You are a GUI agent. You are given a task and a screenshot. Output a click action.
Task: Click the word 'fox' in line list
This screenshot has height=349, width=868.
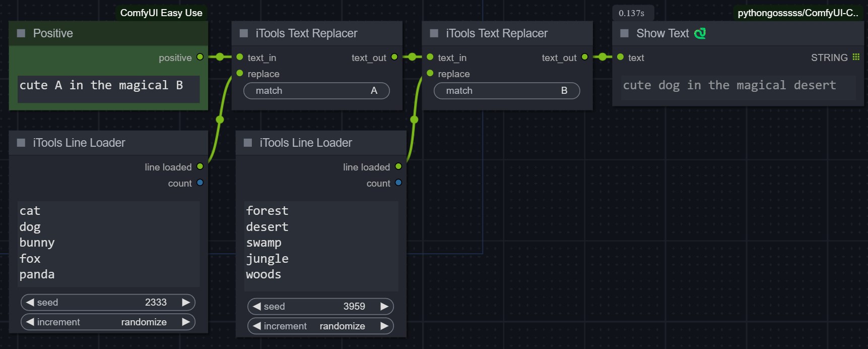[30, 259]
